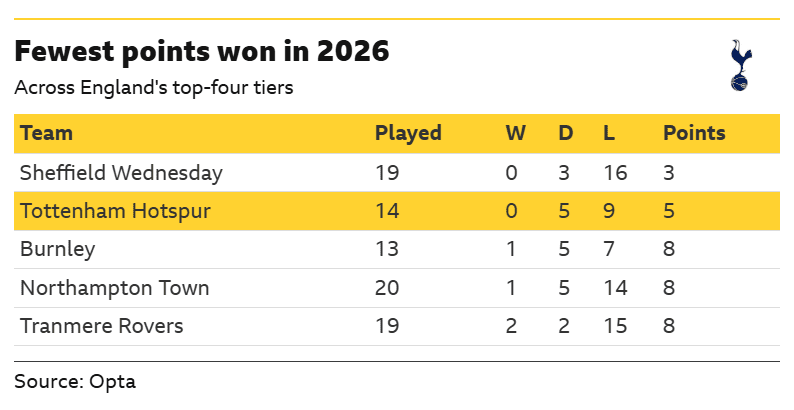Click the L column header
Screen dimensions: 794x410
point(609,133)
